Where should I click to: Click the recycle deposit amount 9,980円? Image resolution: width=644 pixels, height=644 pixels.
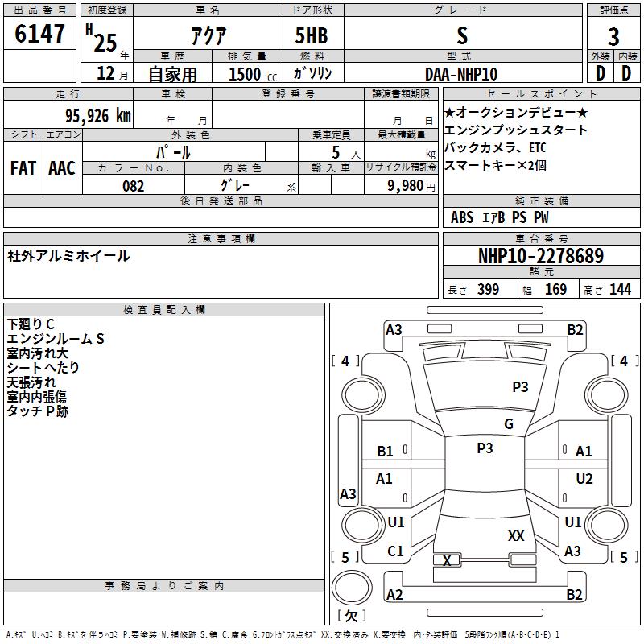click(400, 186)
